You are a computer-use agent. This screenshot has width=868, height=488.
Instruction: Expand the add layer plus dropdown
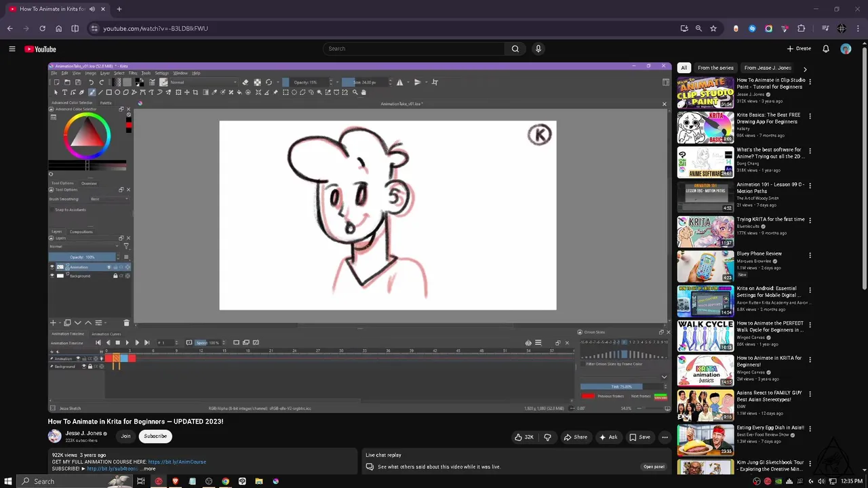coord(60,323)
